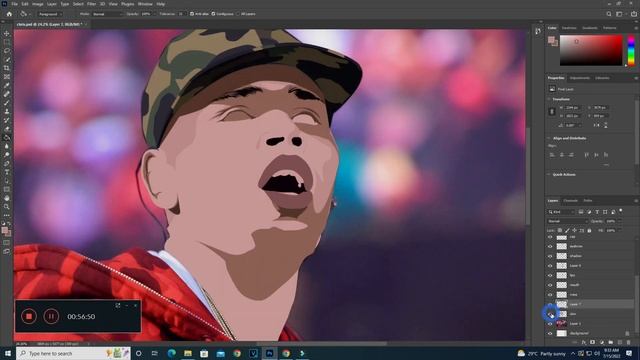
Task: Pause the screen recording
Action: (x=51, y=316)
